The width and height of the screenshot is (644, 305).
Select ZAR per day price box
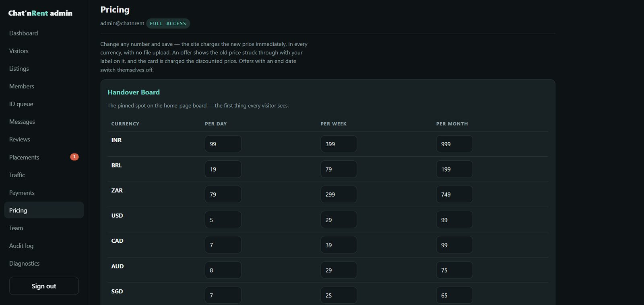pyautogui.click(x=223, y=194)
